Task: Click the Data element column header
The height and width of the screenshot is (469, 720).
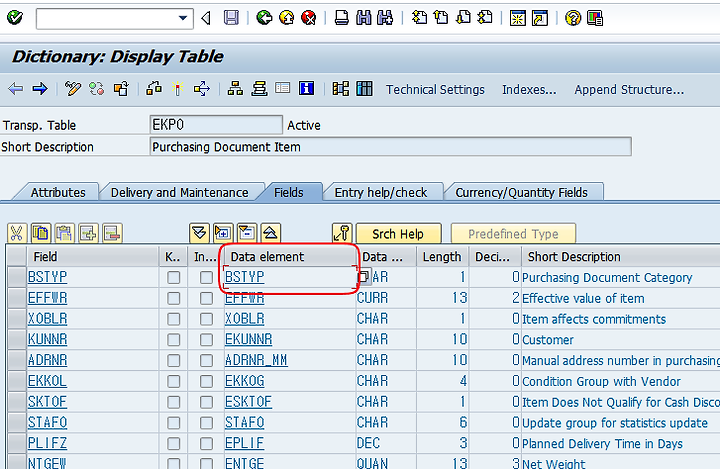Action: (x=288, y=257)
